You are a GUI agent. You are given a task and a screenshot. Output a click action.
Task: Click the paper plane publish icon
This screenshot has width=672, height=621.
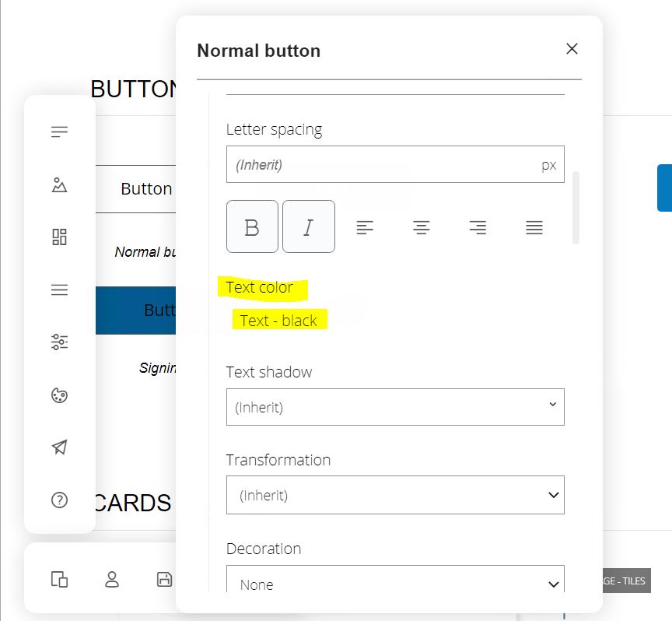59,447
